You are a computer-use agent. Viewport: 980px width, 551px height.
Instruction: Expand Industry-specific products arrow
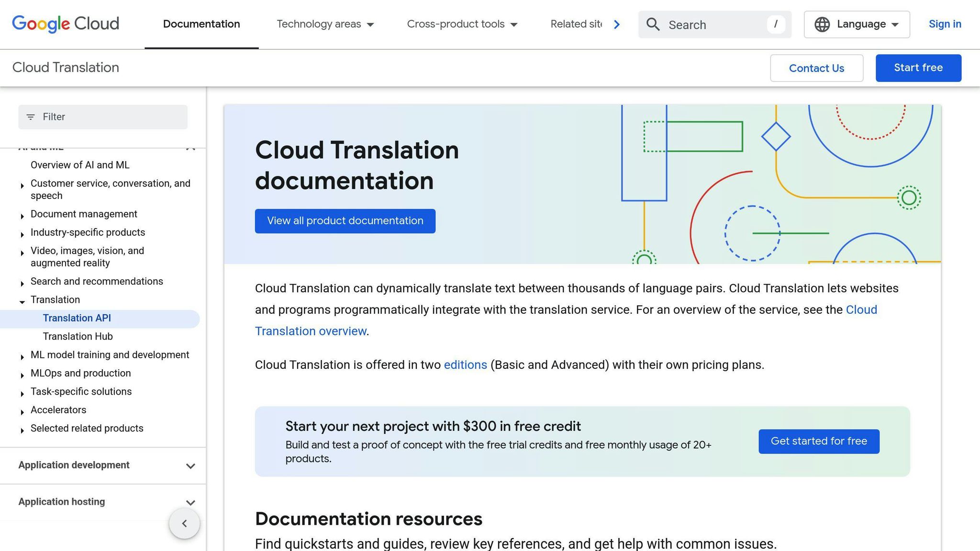[22, 234]
